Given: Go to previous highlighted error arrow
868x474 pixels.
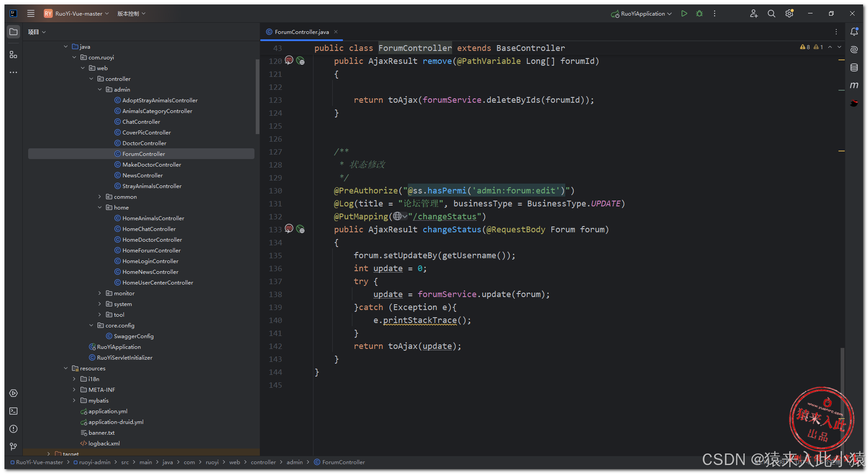Looking at the screenshot, I should coord(830,47).
